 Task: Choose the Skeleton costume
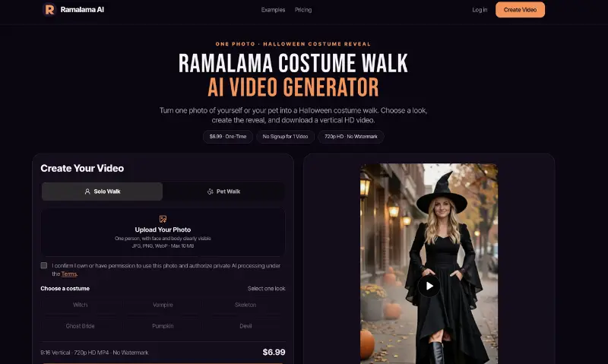point(245,305)
